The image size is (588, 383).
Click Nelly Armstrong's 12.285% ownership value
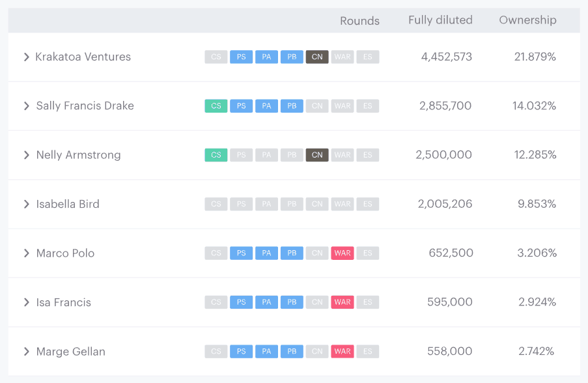(x=534, y=155)
